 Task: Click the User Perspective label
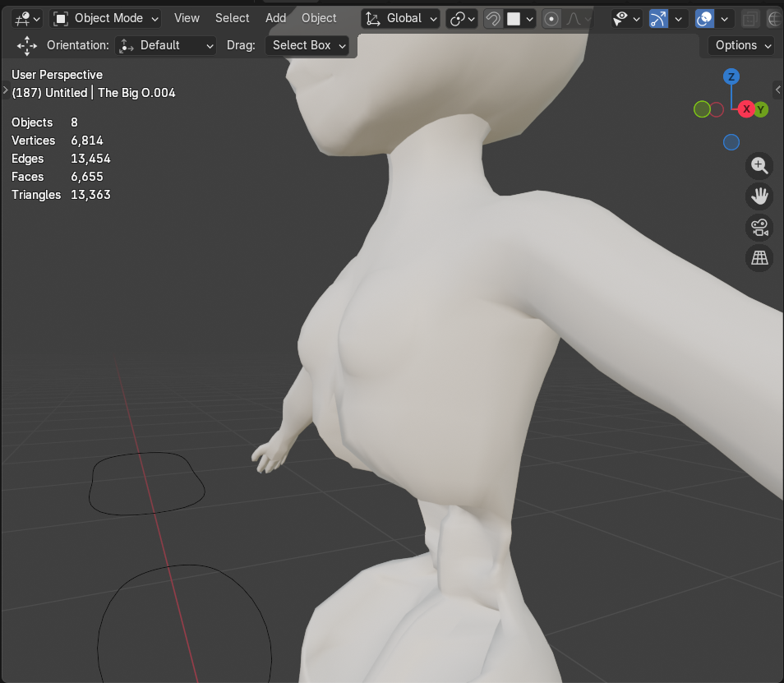(x=57, y=75)
